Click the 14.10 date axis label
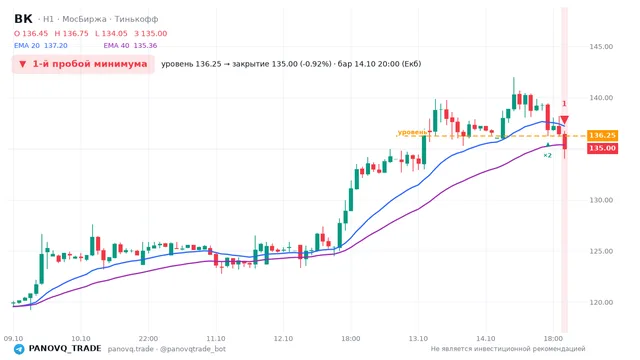This screenshot has width=640, height=360. pos(485,339)
